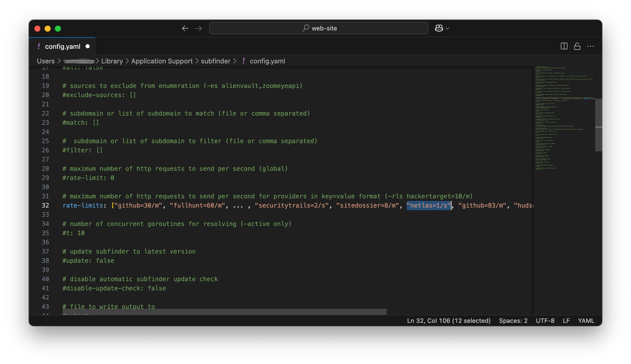
Task: Open More Actions ellipsis menu
Action: click(x=591, y=46)
